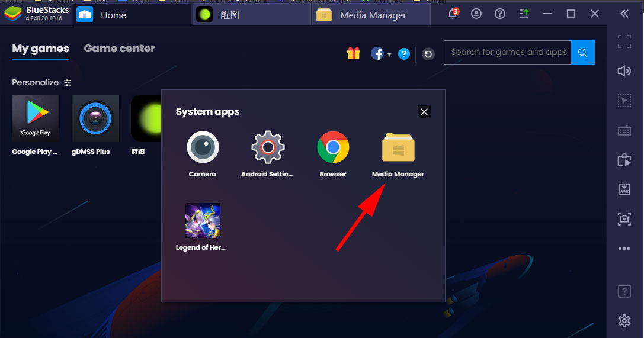Open the Personalize settings sliders icon
This screenshot has height=338, width=644.
[68, 83]
